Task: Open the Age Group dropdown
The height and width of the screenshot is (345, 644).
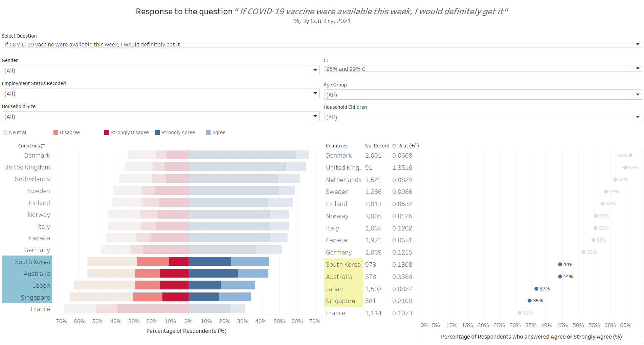Action: coord(638,95)
